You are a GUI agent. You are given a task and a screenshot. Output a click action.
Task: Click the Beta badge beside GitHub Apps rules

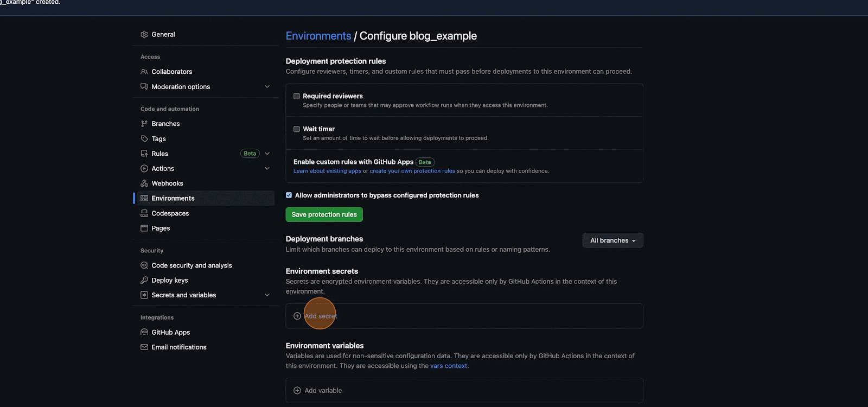(x=425, y=162)
